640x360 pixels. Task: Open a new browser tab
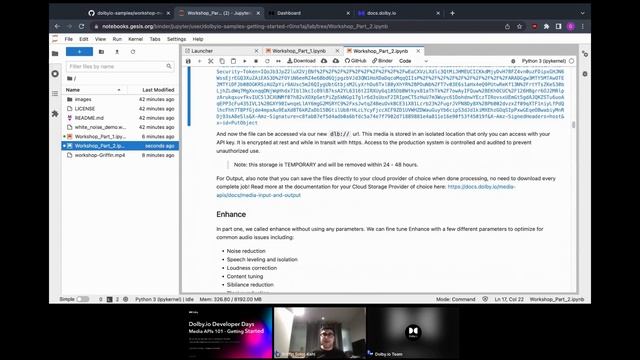point(452,13)
